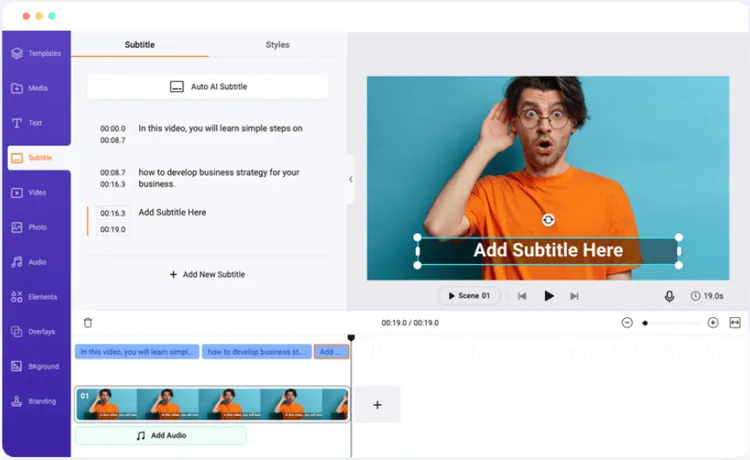
Task: Play the video preview
Action: click(x=549, y=296)
